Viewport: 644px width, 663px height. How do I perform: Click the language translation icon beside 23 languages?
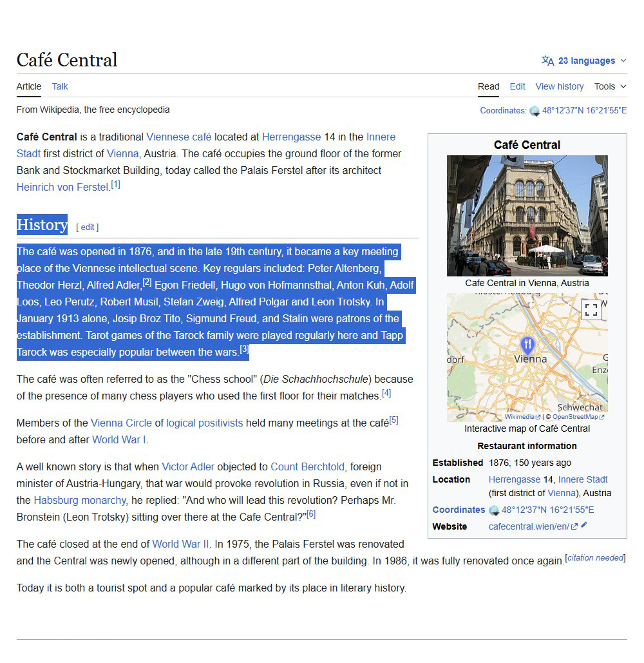(x=547, y=61)
